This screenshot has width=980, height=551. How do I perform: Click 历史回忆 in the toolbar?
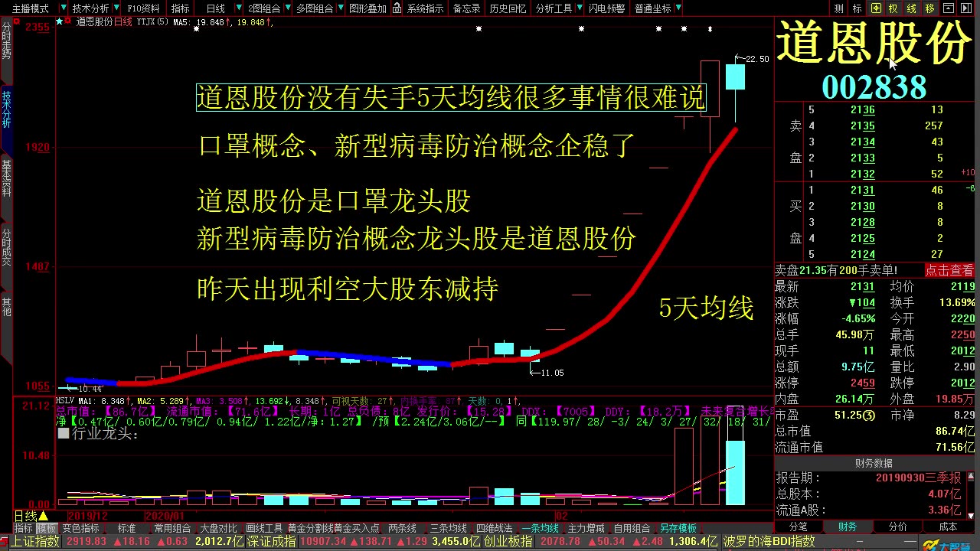pos(508,8)
